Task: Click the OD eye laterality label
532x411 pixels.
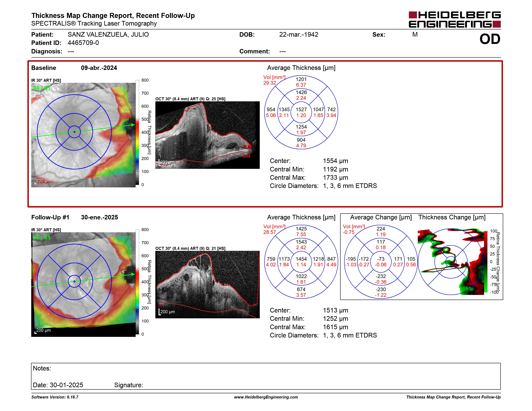Action: coord(490,39)
